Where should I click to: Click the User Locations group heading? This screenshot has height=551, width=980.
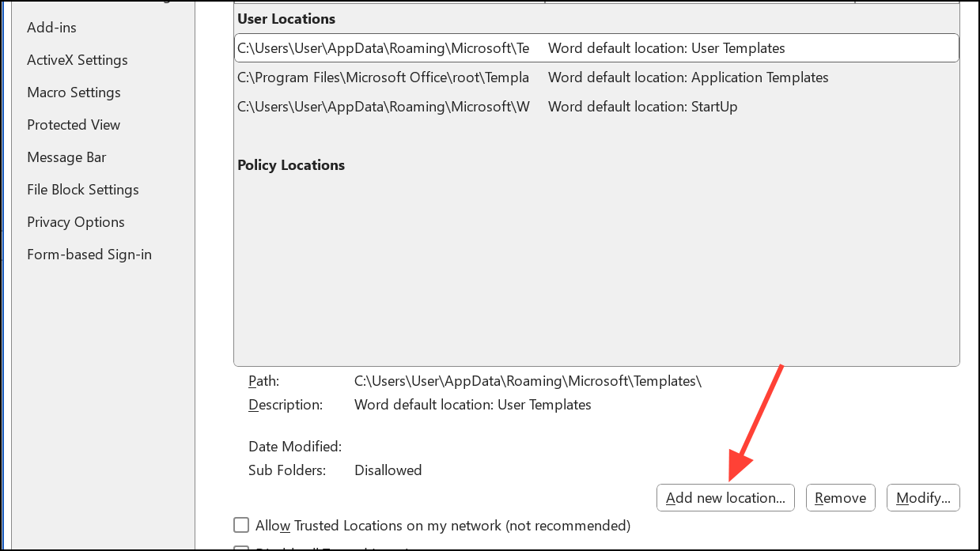pyautogui.click(x=286, y=19)
